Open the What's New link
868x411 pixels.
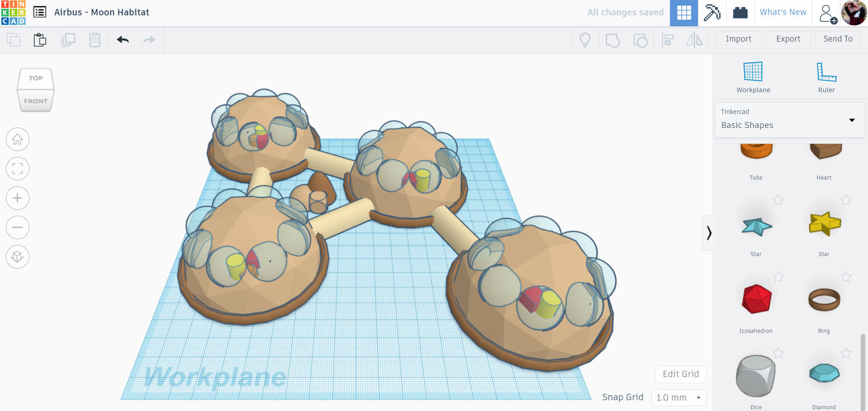coord(783,12)
